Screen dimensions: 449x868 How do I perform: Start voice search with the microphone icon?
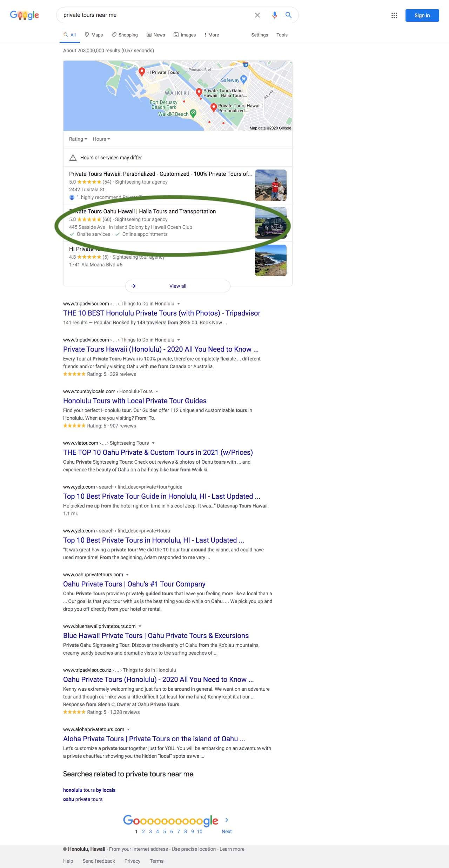[275, 15]
